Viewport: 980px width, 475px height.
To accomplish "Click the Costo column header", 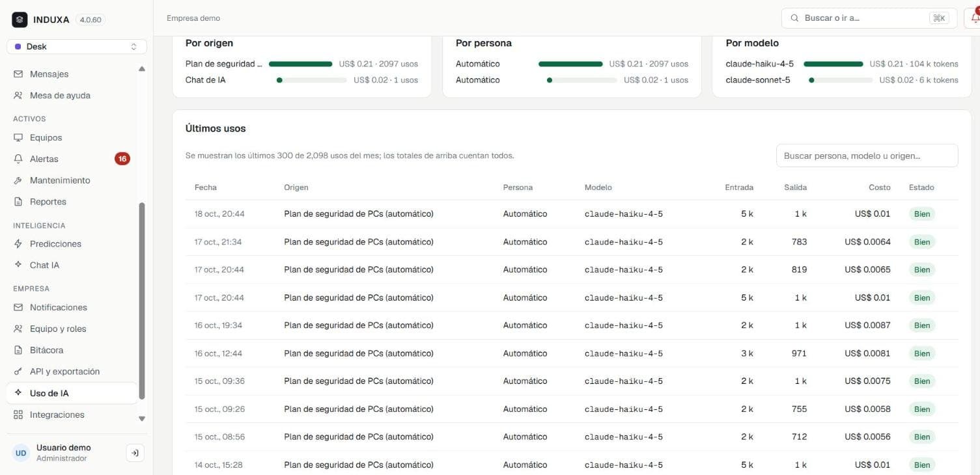I will coord(879,187).
